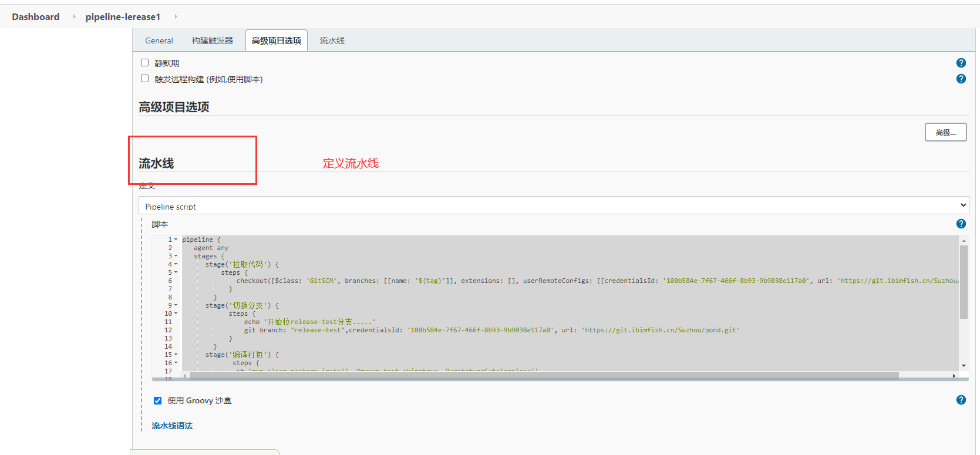Click the git branch "release-test" line
Screen dimensions: 980x455
[x=491, y=330]
